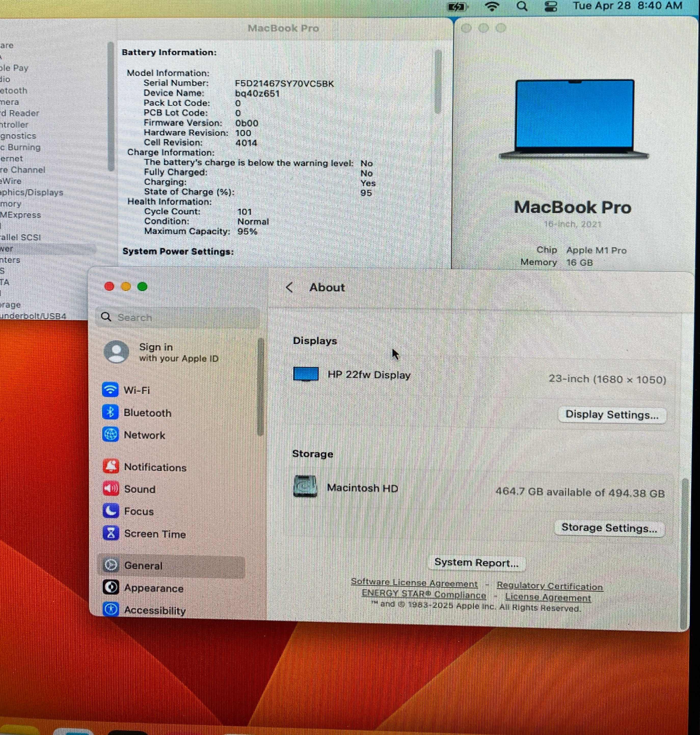Click the Cell Revision value 4014
700x735 pixels.
pos(246,142)
